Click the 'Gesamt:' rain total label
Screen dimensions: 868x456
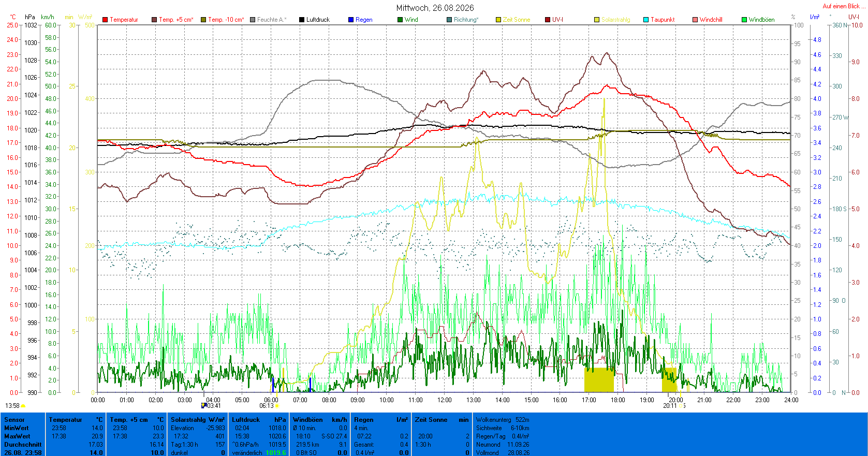[x=364, y=445]
